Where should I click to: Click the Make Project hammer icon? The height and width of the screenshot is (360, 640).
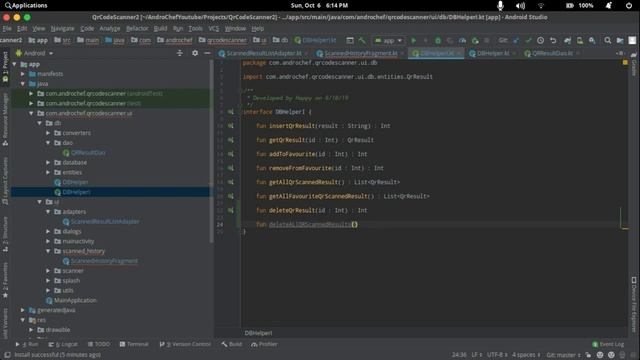(362, 40)
